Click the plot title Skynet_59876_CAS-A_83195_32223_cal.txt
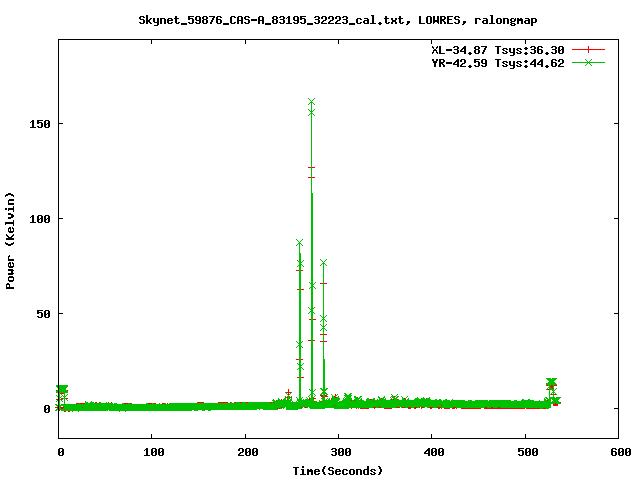 (x=338, y=20)
